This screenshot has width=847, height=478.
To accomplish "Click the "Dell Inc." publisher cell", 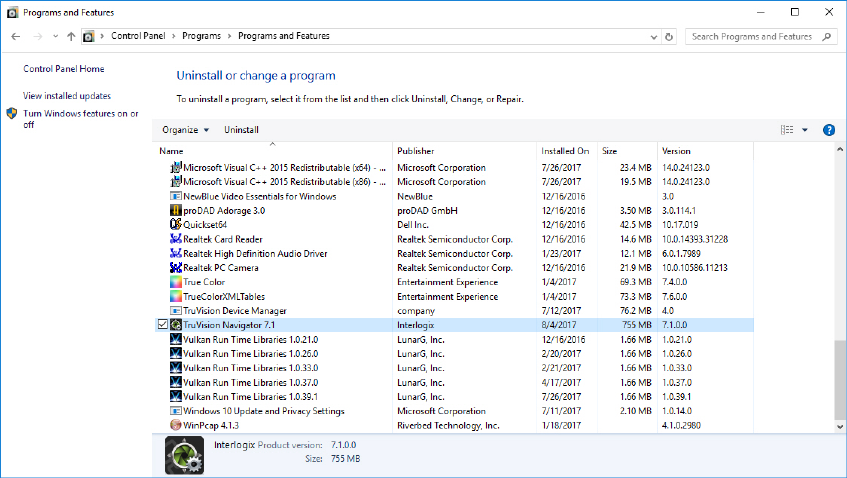I will point(413,224).
